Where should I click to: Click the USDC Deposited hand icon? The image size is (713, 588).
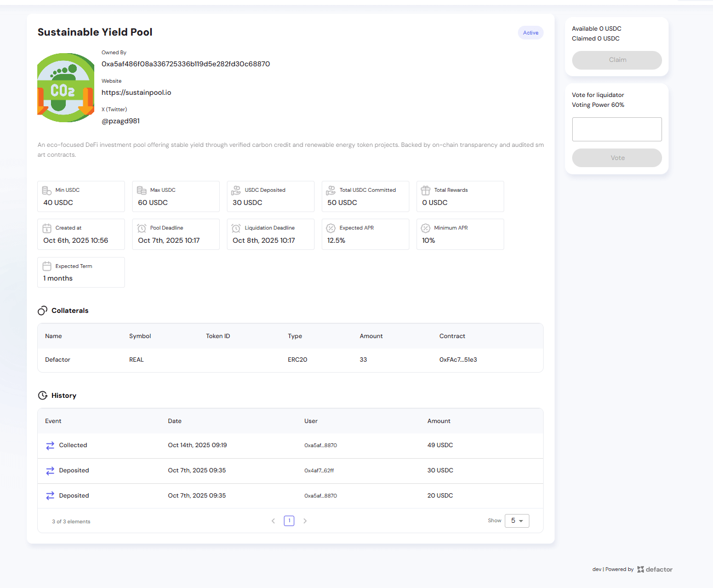(x=236, y=191)
